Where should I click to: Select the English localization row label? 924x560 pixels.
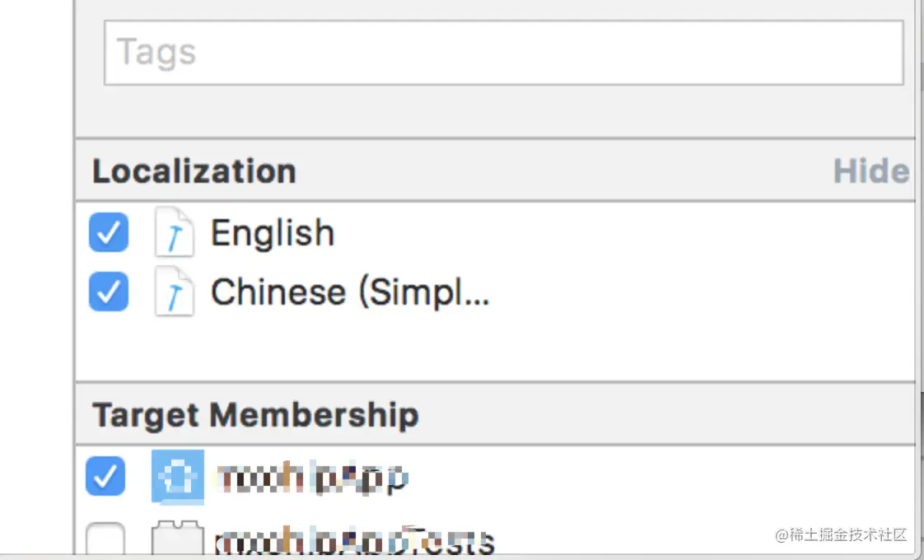click(273, 233)
